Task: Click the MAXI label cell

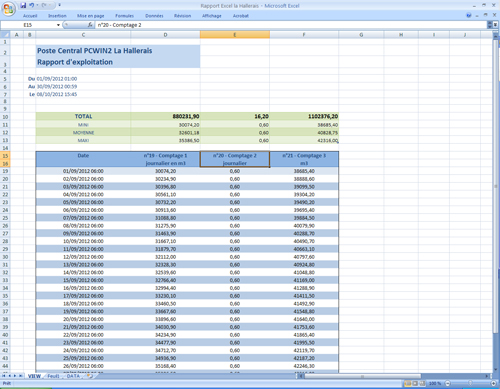Action: pos(83,140)
